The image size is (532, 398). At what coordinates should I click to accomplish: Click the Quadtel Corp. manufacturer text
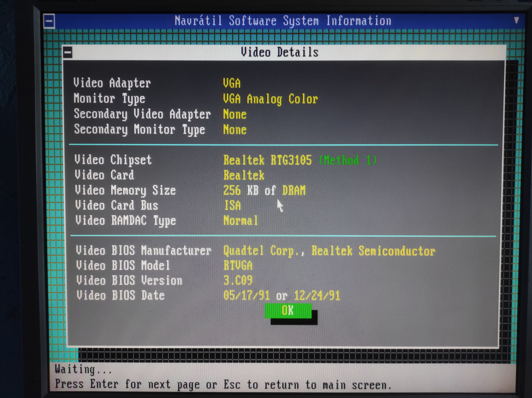tap(264, 251)
